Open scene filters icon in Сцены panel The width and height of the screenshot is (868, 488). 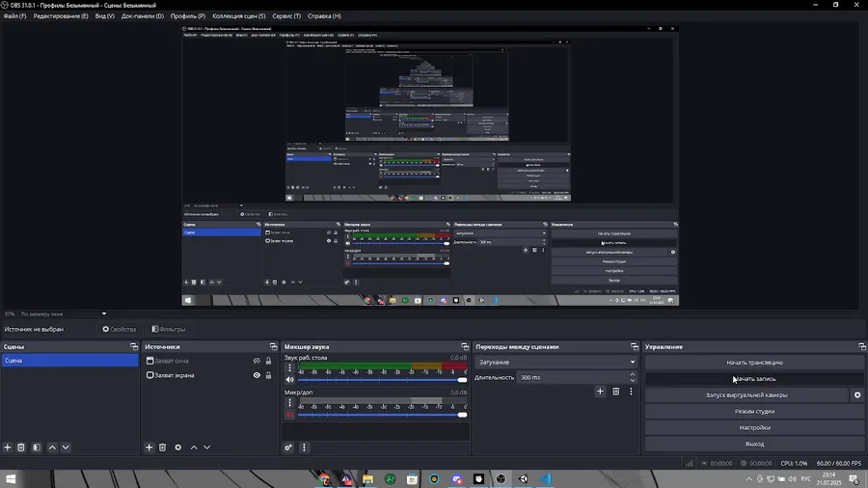pos(37,447)
